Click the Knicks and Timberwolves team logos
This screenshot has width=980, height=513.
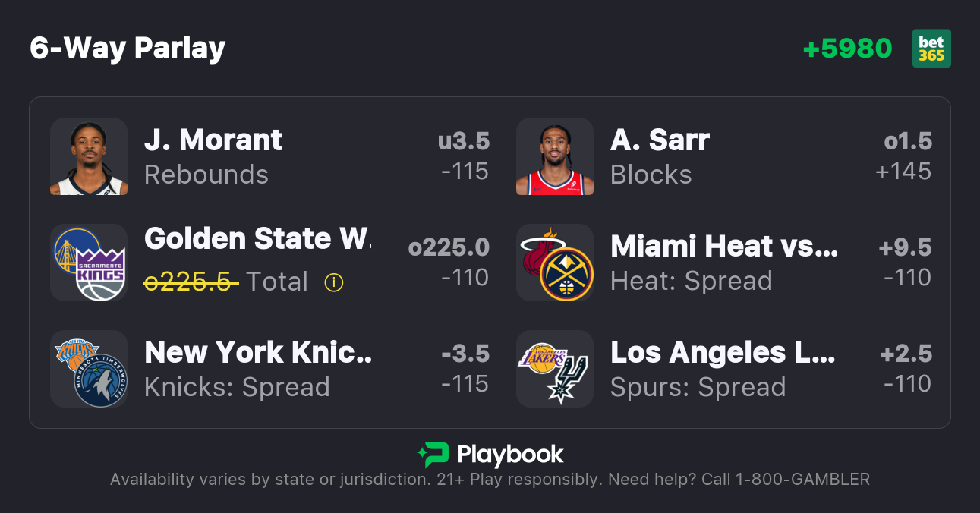point(89,369)
